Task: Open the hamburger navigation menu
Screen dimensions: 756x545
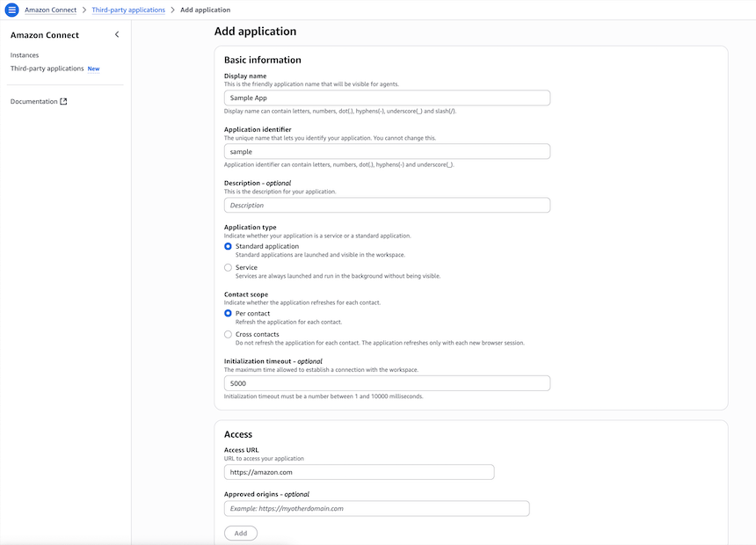Action: pos(11,10)
